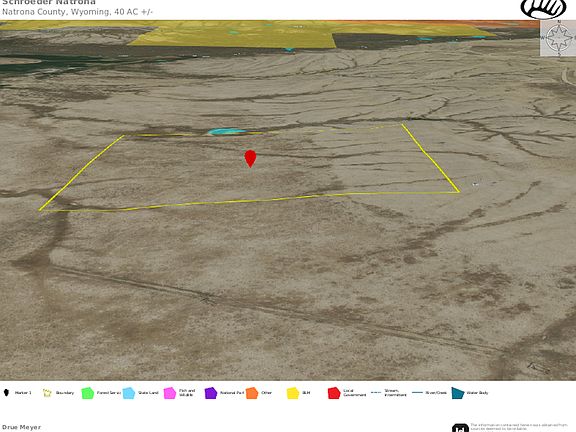This screenshot has width=576, height=432.
Task: Click the bear paw logo
Action: tap(543, 9)
